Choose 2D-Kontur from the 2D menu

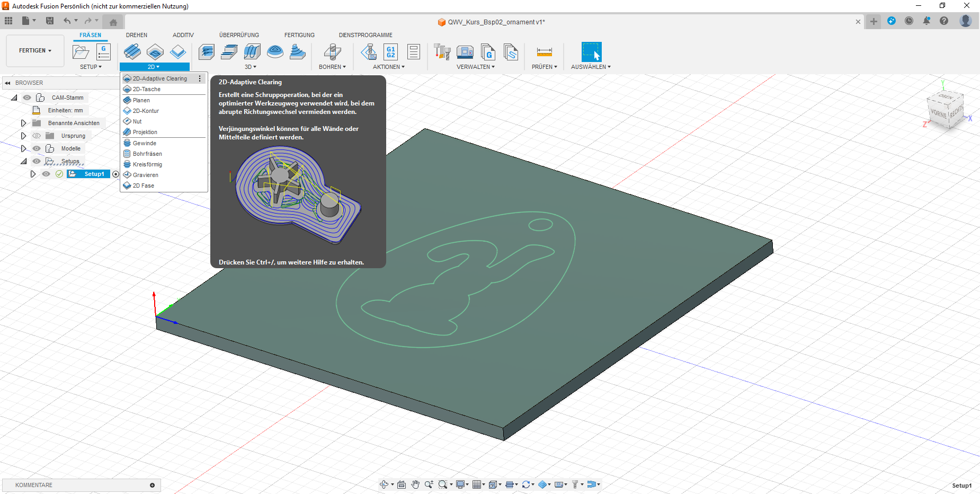pos(146,111)
